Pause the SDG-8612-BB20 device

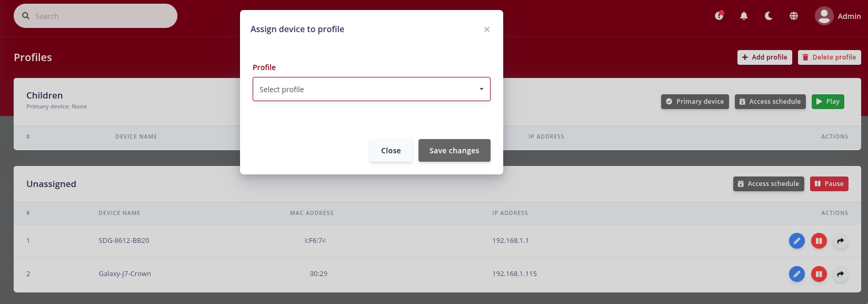(x=819, y=241)
